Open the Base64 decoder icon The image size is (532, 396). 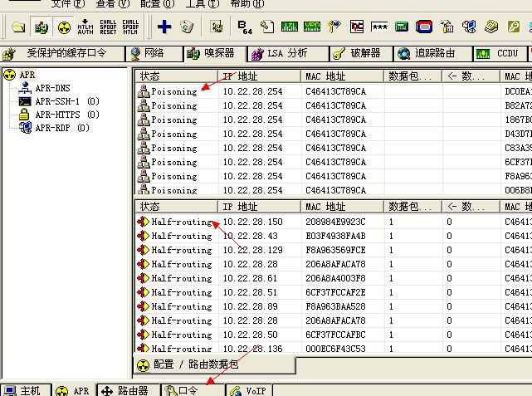coord(245,27)
